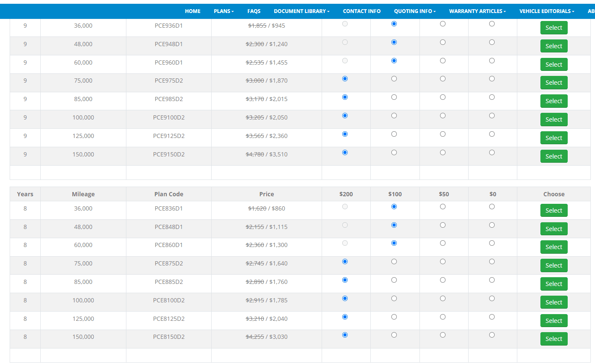Choose $50 deductible for PCE848D1
The height and width of the screenshot is (364, 595).
(x=443, y=225)
